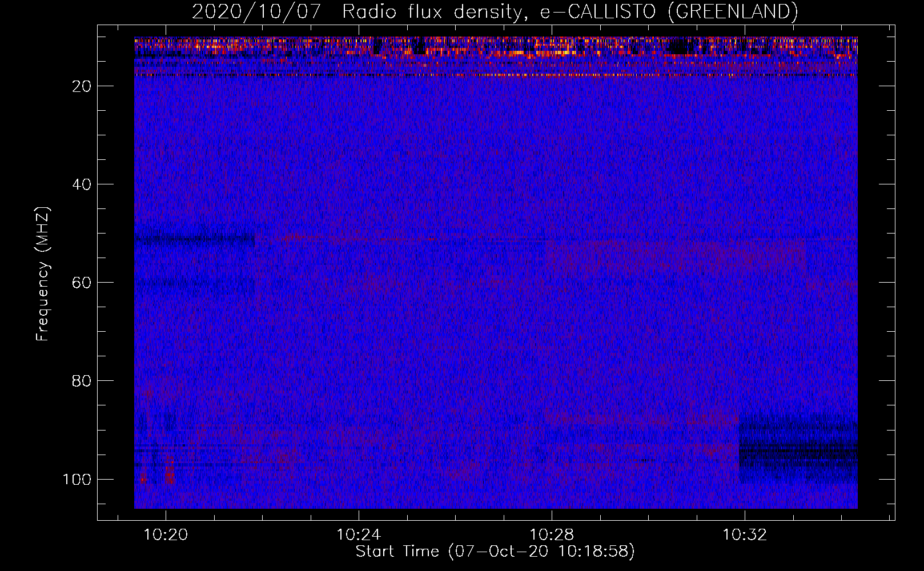Click the 10:20 time tick label
The height and width of the screenshot is (571, 924).
[x=166, y=535]
